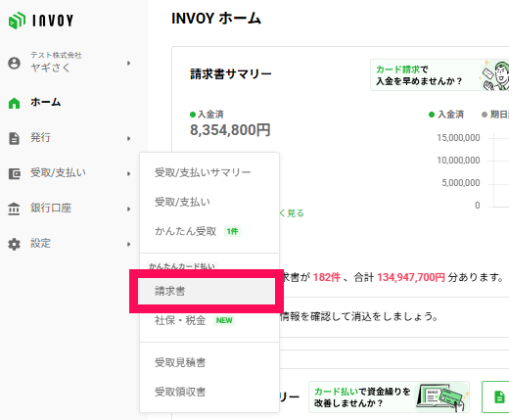This screenshot has width=509, height=420.
Task: Click the カード払いで資金繰り banner
Action: [x=389, y=397]
